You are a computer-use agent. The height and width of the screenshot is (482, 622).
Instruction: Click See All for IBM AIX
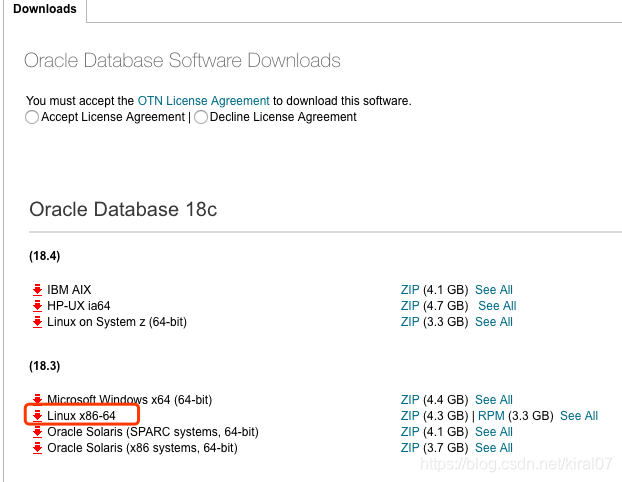pyautogui.click(x=494, y=290)
